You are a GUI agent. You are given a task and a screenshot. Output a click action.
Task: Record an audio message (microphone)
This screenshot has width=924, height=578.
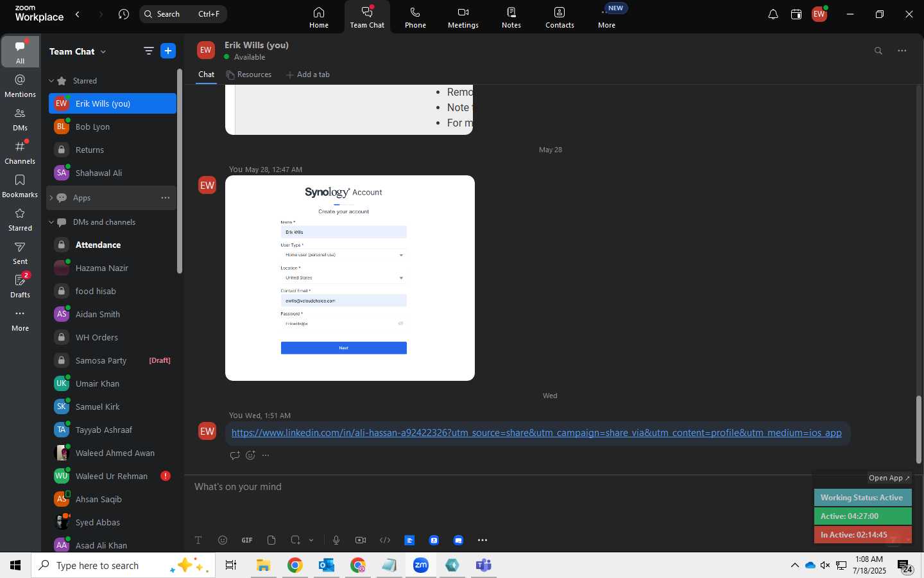336,540
